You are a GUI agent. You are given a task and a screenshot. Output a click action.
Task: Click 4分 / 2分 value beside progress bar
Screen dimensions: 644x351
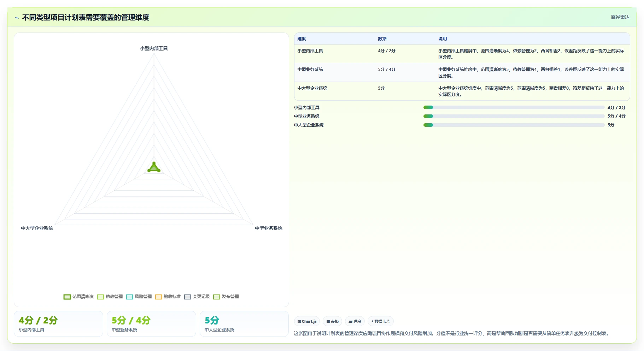(616, 108)
